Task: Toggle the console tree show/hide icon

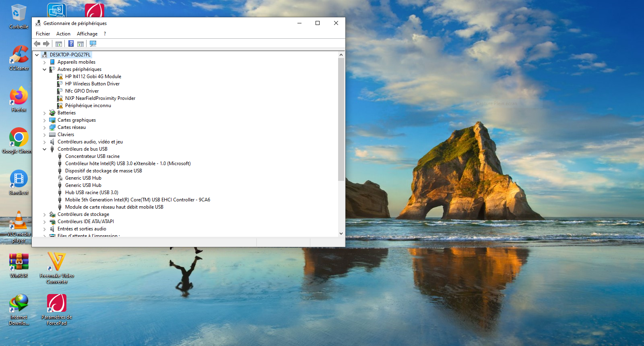Action: click(x=59, y=44)
